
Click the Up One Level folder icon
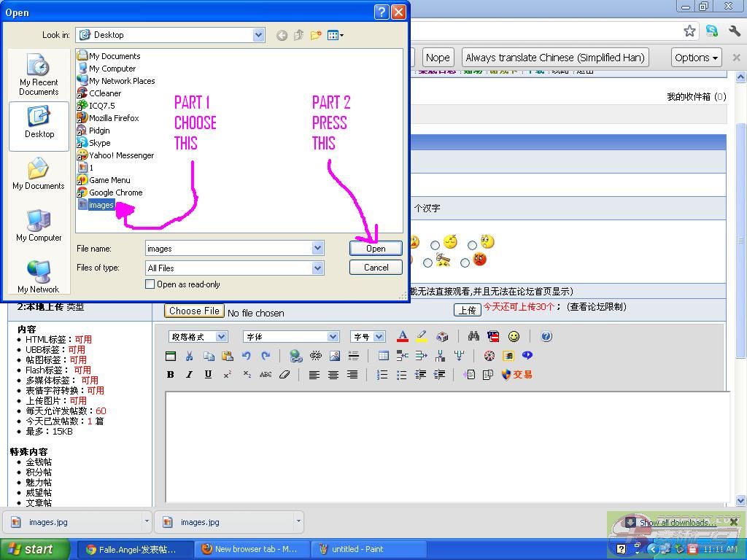(298, 35)
